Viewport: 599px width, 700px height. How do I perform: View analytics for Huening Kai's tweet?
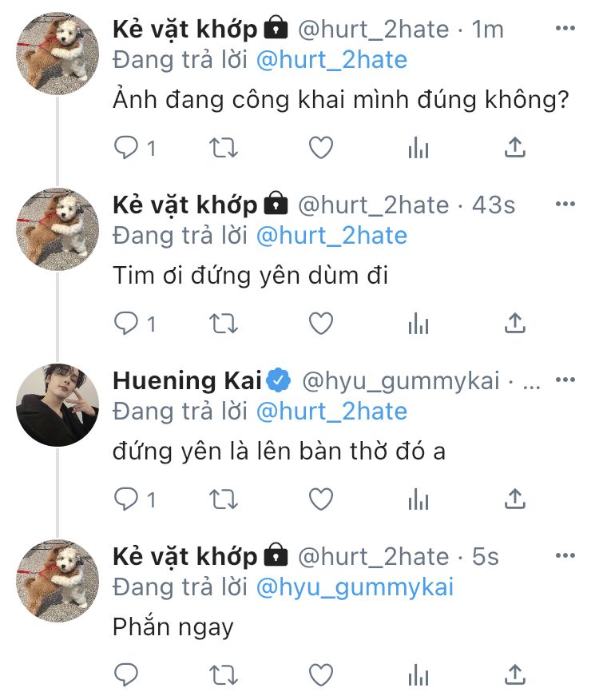[x=419, y=499]
